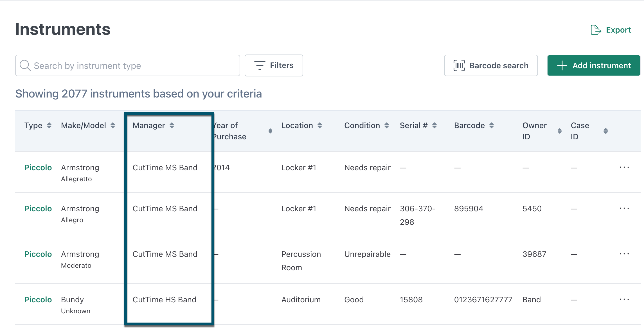Image resolution: width=644 pixels, height=331 pixels.
Task: Click the search field for instrument type
Action: (x=128, y=65)
